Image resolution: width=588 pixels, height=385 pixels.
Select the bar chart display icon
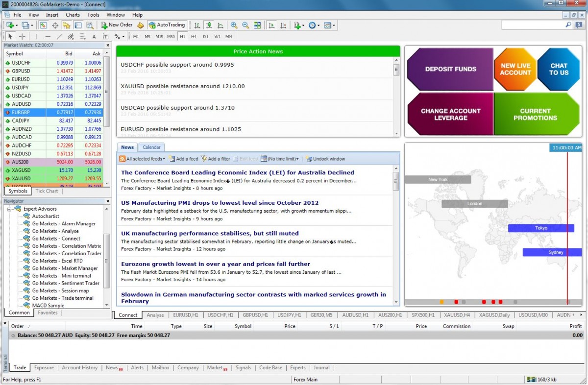click(x=197, y=25)
